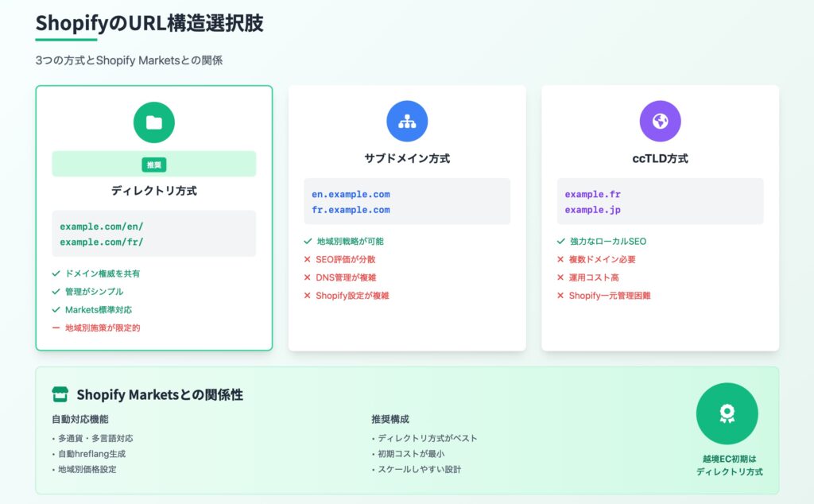Image resolution: width=814 pixels, height=504 pixels.
Task: Click the 推奨 badge on the directory card
Action: [153, 165]
